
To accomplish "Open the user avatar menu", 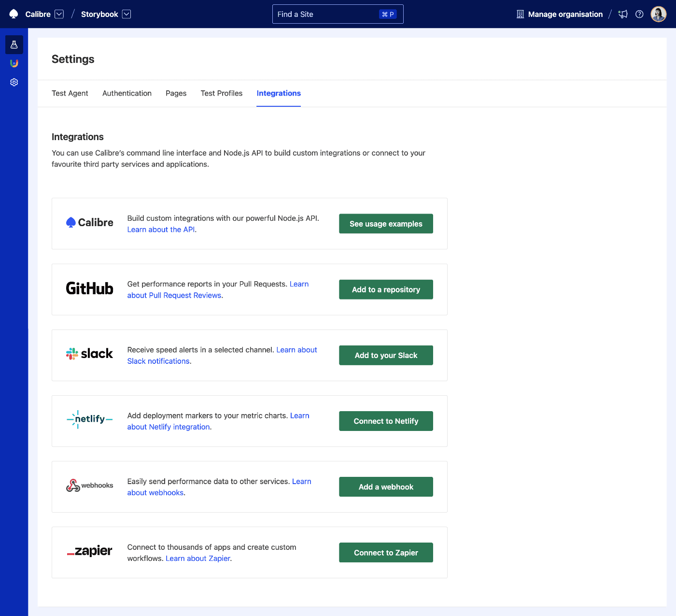I will click(x=658, y=14).
